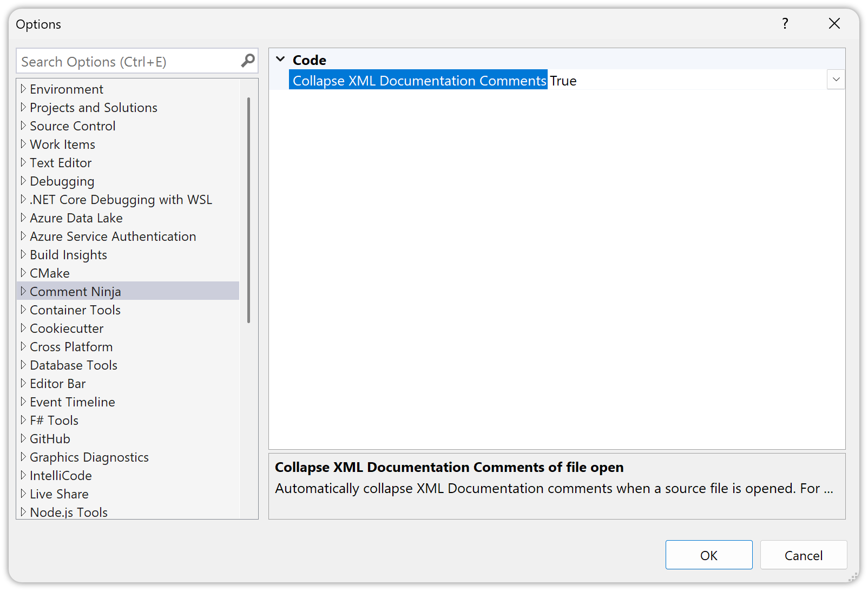868x591 pixels.
Task: Select the IntelliCode category
Action: [61, 476]
